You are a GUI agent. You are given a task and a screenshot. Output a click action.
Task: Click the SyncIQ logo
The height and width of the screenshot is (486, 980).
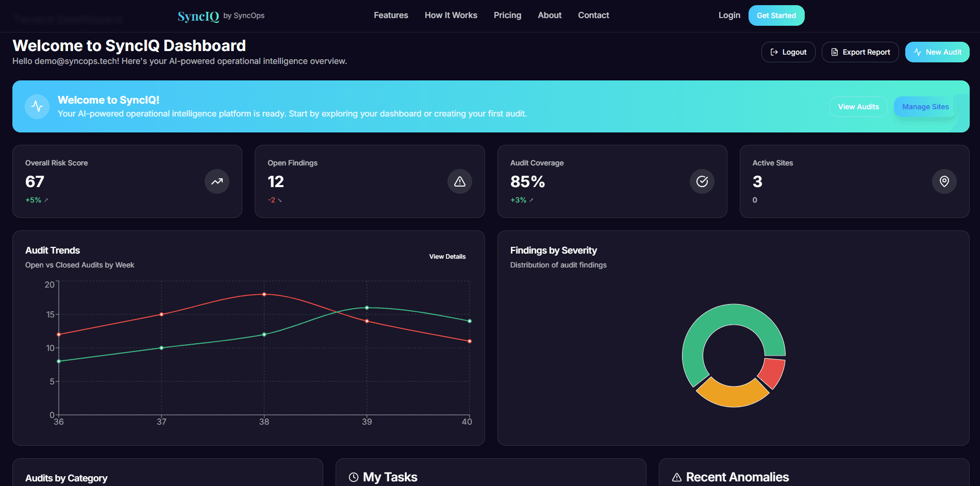coord(197,15)
